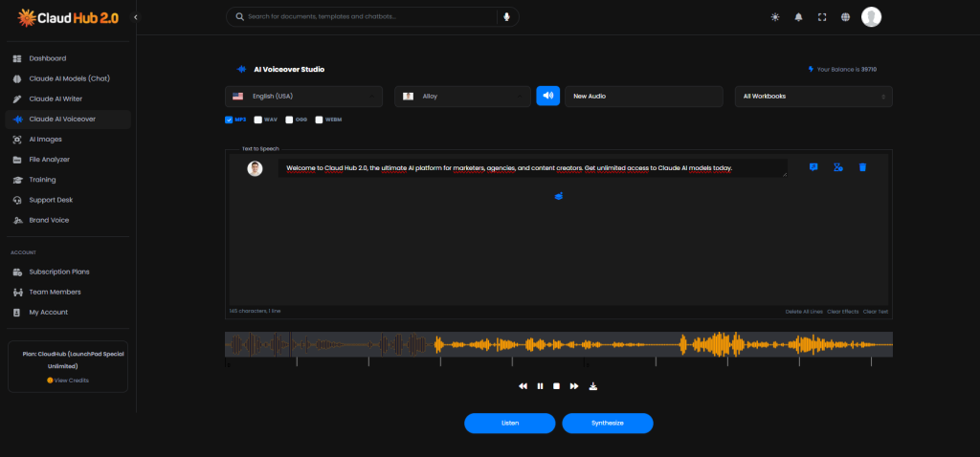Click the microphone voice search icon
980x457 pixels.
click(x=506, y=17)
